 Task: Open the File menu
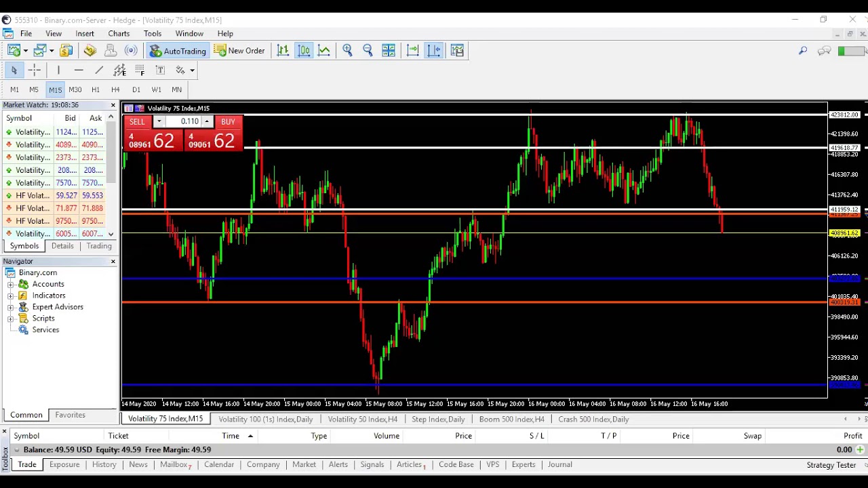[x=26, y=33]
